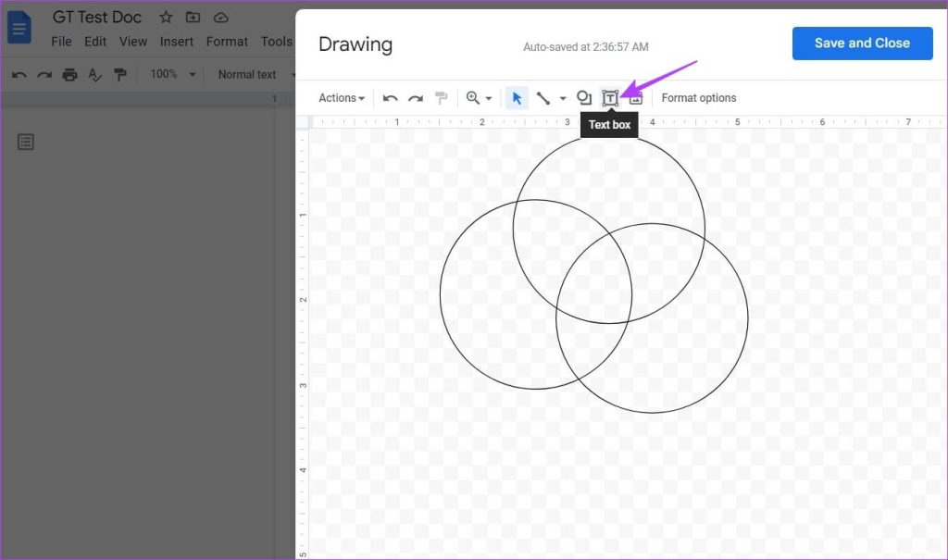Undo the last drawing action
This screenshot has width=948, height=560.
coord(391,98)
